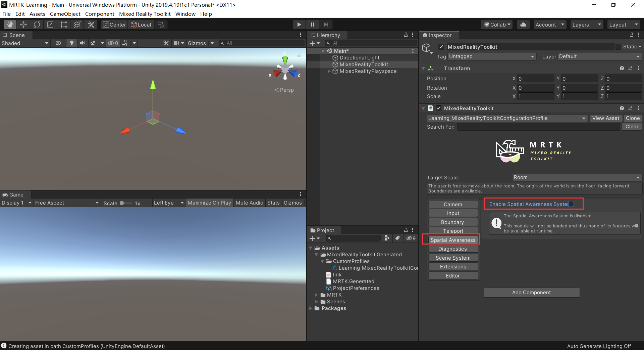Toggle 2D view mode in Scene

click(x=58, y=43)
